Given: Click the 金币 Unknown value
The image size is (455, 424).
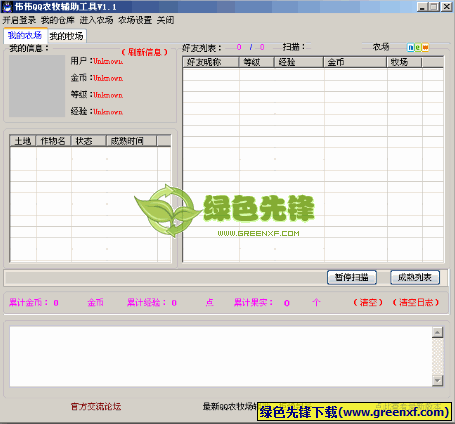Looking at the screenshot, I should coord(108,78).
